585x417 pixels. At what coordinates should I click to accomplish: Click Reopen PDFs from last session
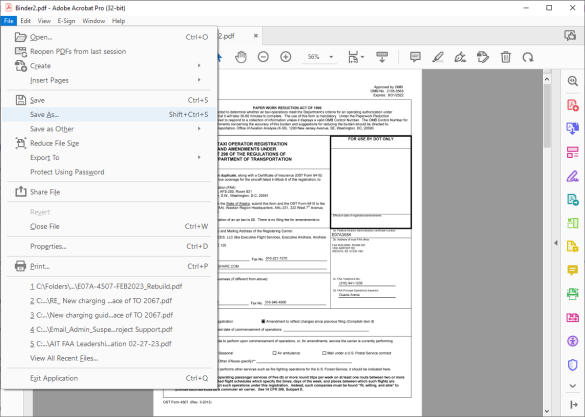click(109, 51)
